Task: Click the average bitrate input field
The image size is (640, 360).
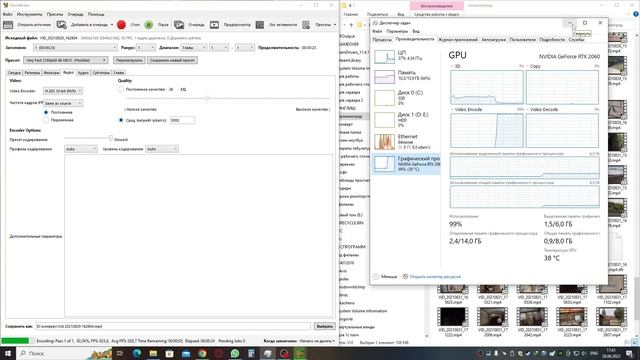Action: pyautogui.click(x=182, y=120)
